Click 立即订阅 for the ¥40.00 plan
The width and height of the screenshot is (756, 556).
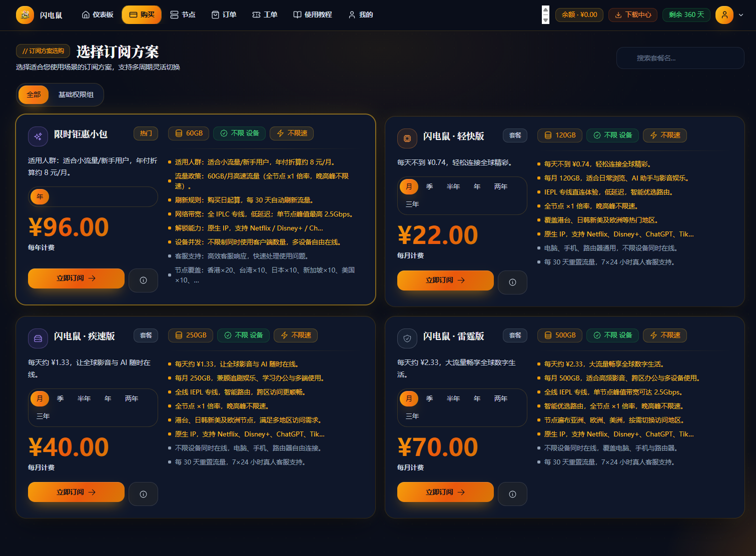[76, 492]
